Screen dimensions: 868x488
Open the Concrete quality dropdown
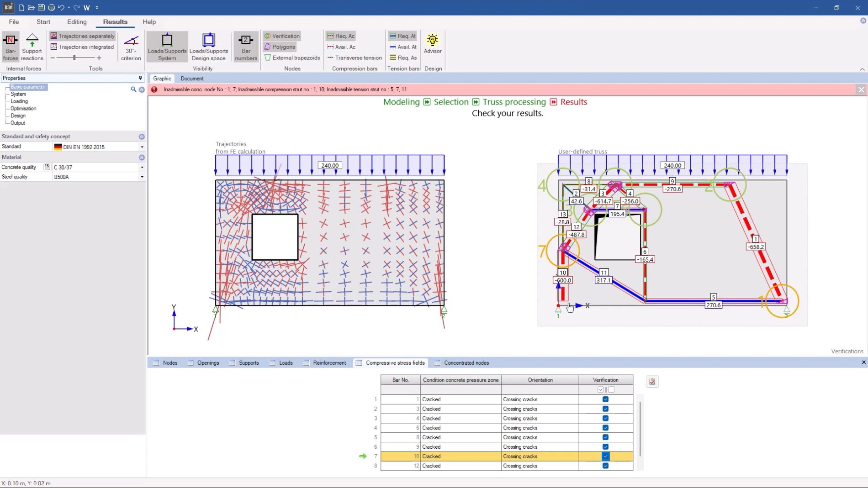(x=142, y=168)
